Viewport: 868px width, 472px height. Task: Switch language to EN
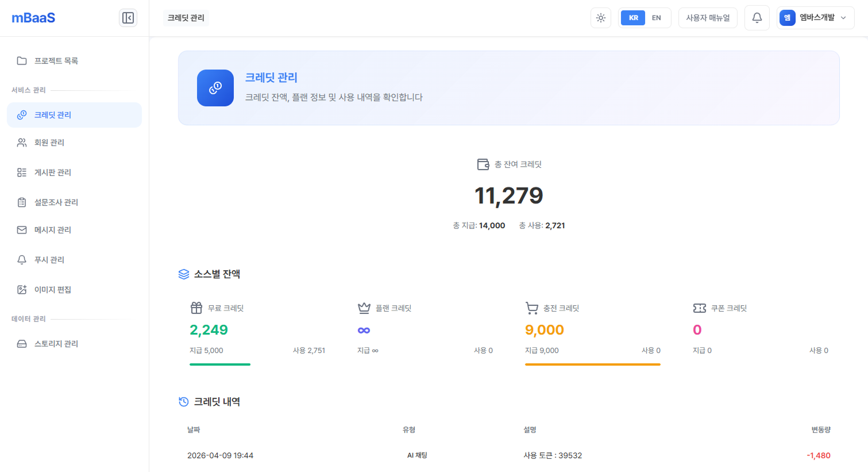click(656, 17)
